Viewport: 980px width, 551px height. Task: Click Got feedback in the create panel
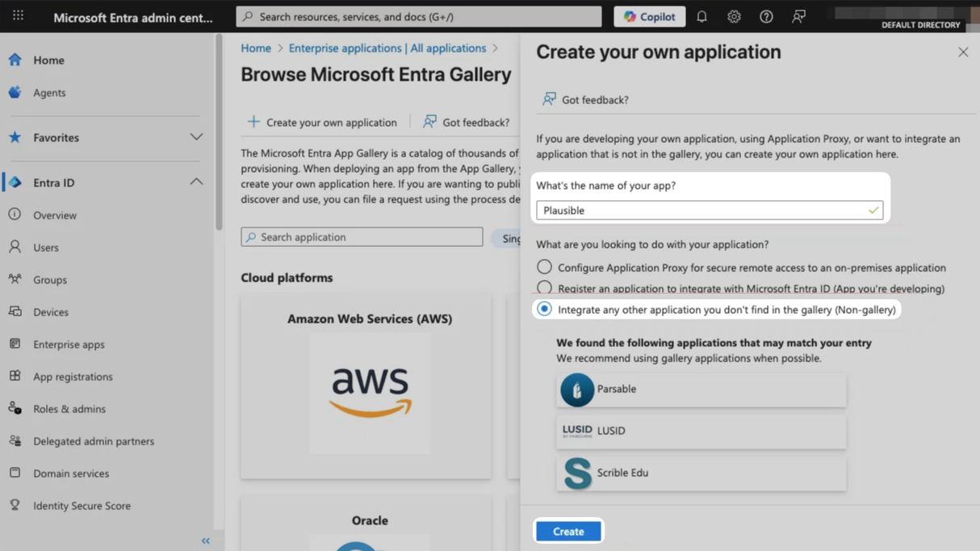click(x=585, y=99)
